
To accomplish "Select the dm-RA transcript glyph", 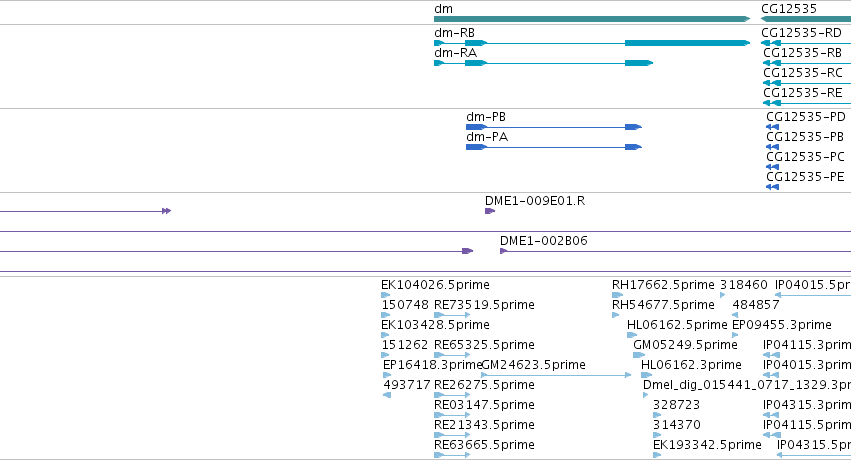I will click(543, 63).
